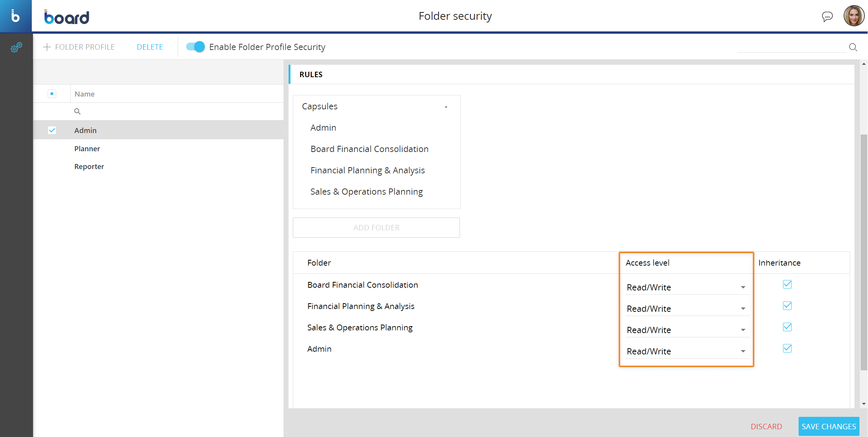This screenshot has width=868, height=437.
Task: Select Board Financial Consolidation in Capsules tree
Action: (369, 149)
